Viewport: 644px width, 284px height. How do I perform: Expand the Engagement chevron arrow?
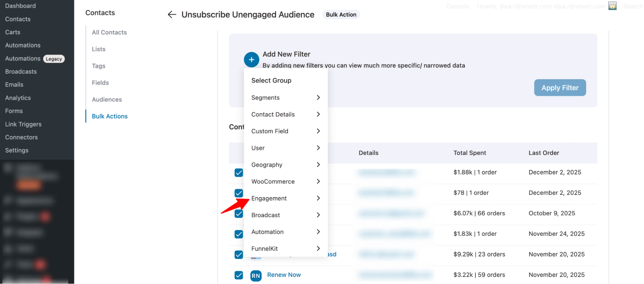tap(318, 198)
